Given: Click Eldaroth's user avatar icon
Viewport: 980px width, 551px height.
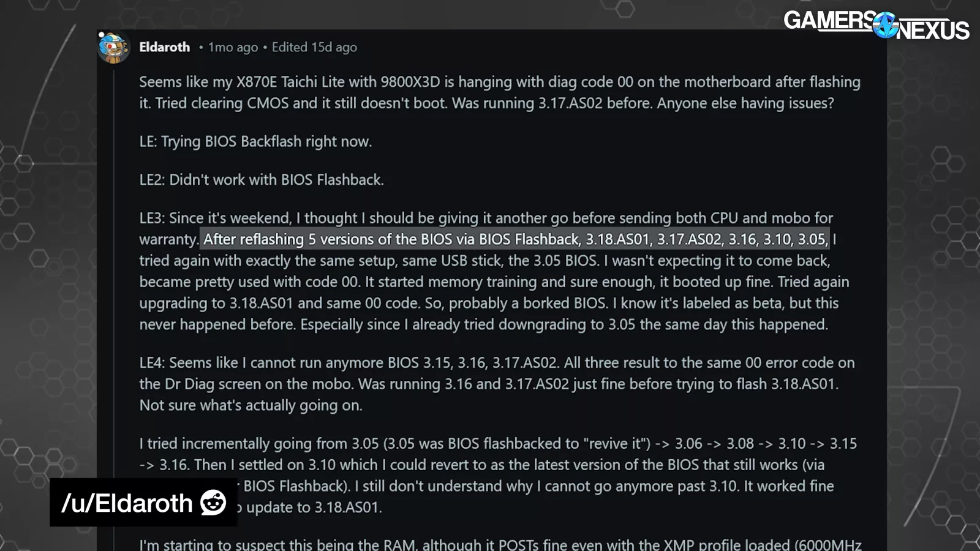Looking at the screenshot, I should (x=114, y=48).
